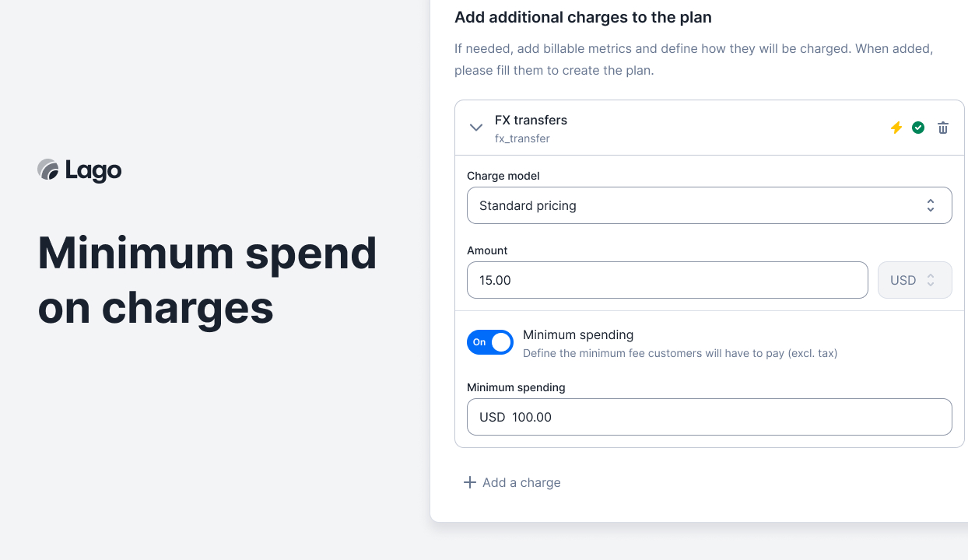968x560 pixels.
Task: Click the Add a charge button
Action: pyautogui.click(x=521, y=482)
